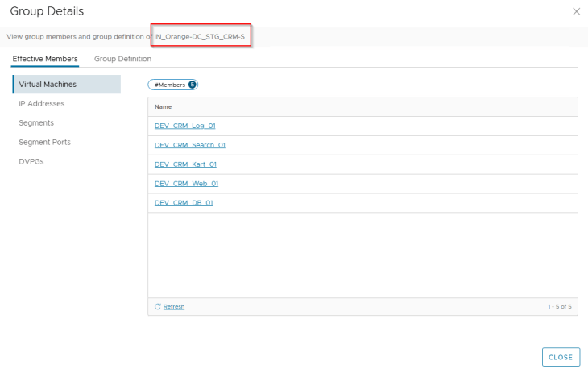
Task: Select the Segments category
Action: 36,122
